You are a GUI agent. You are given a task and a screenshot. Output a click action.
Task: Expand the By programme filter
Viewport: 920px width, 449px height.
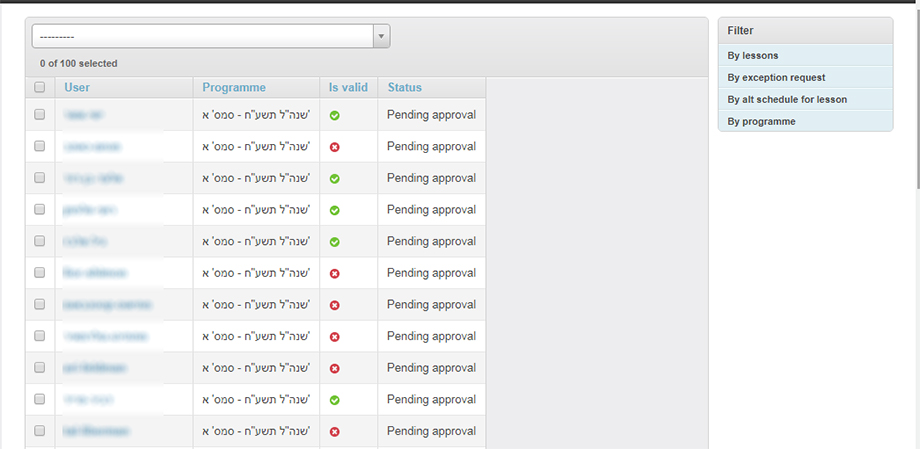point(762,121)
